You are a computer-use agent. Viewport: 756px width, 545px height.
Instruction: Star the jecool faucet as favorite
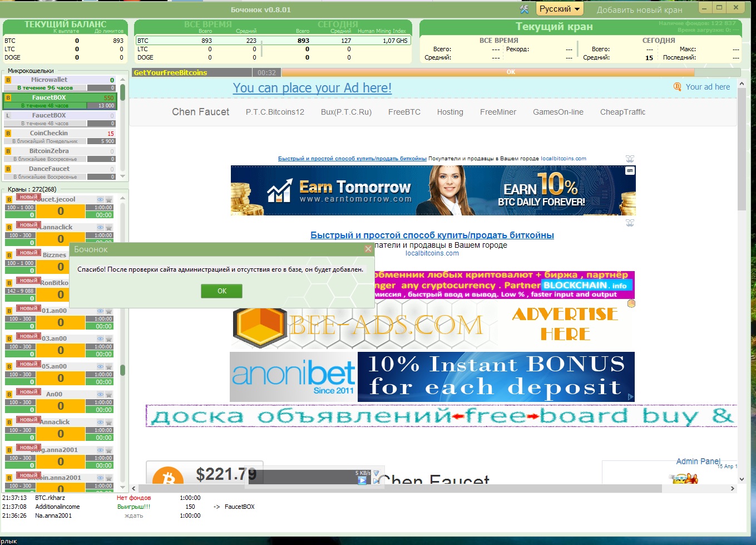click(x=109, y=199)
